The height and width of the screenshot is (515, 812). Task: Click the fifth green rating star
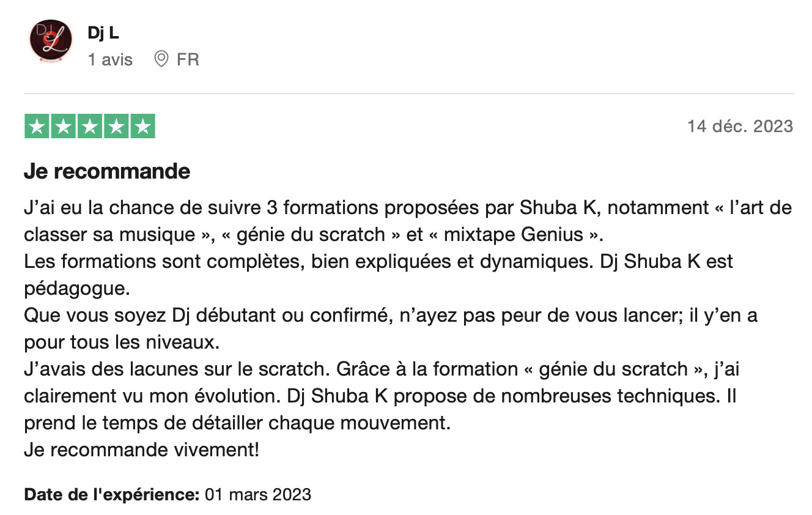click(142, 127)
